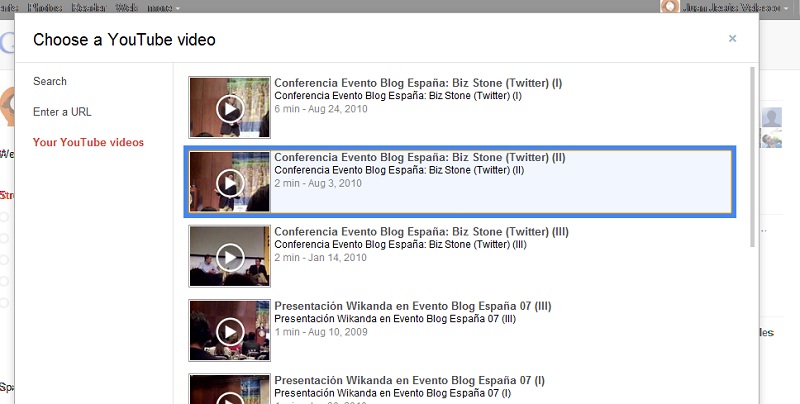Expand the more dropdown in Google bar

pyautogui.click(x=163, y=8)
